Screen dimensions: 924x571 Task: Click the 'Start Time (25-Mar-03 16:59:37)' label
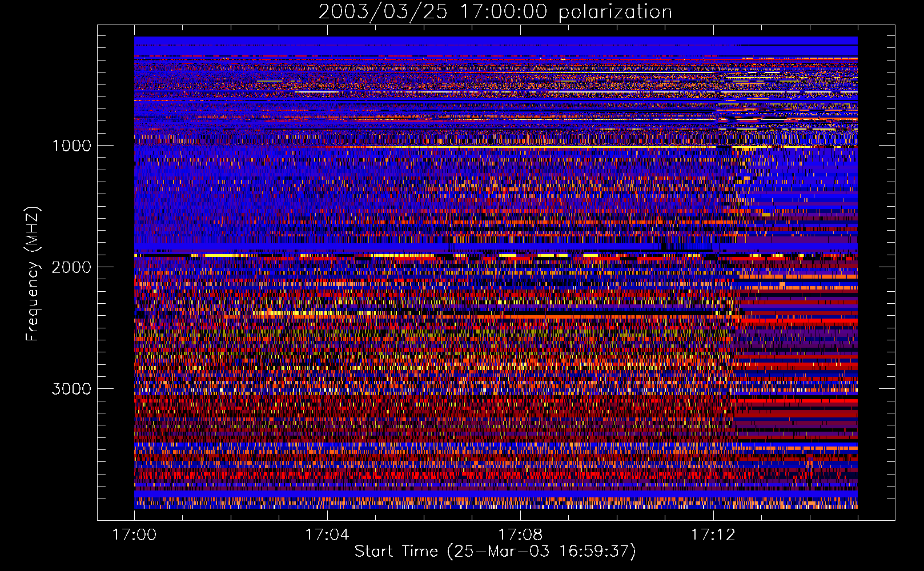[x=495, y=552]
